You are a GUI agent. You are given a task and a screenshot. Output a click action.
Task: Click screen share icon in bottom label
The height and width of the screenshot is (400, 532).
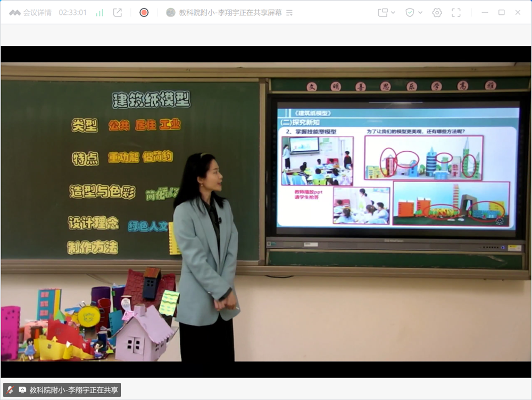pos(22,390)
